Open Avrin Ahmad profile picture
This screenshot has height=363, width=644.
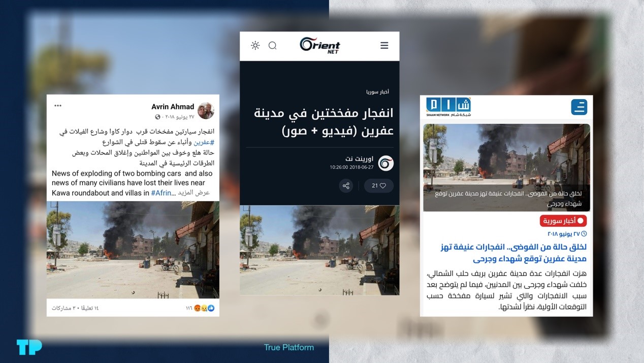pos(206,110)
